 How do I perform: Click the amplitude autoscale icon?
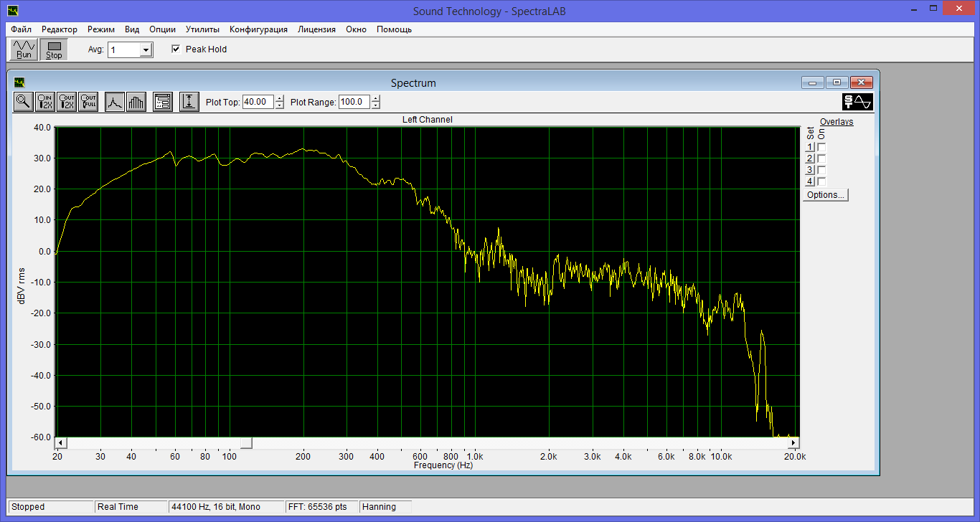point(189,102)
